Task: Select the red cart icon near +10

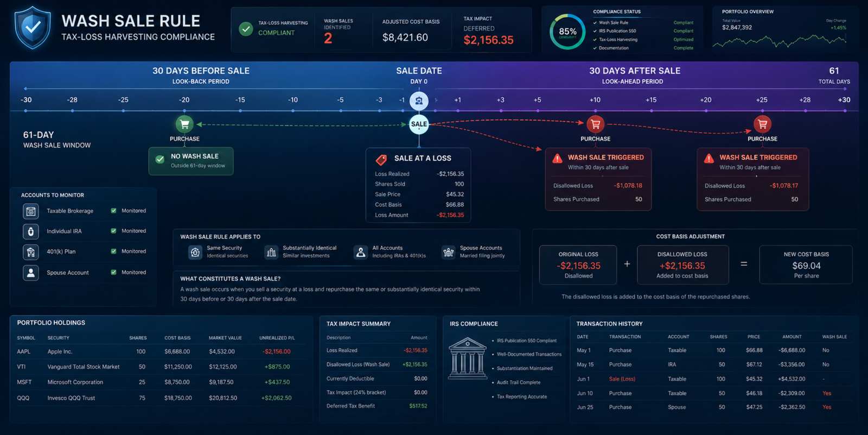Action: (x=595, y=124)
